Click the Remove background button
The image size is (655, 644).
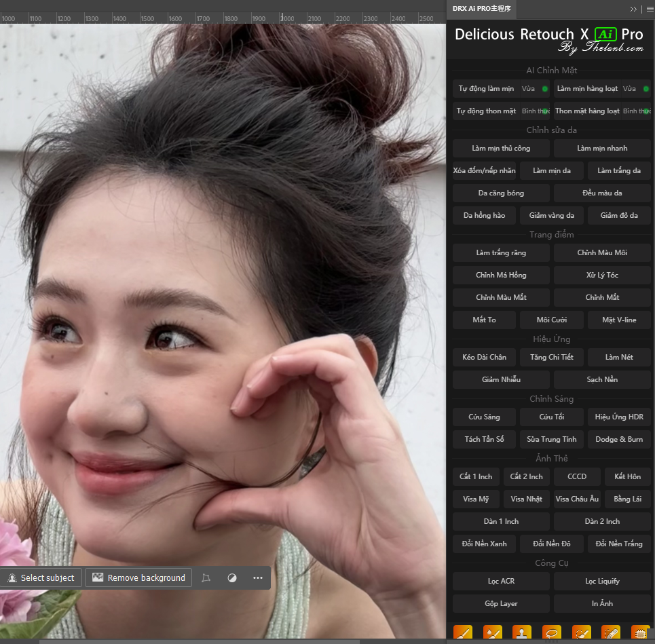point(138,578)
